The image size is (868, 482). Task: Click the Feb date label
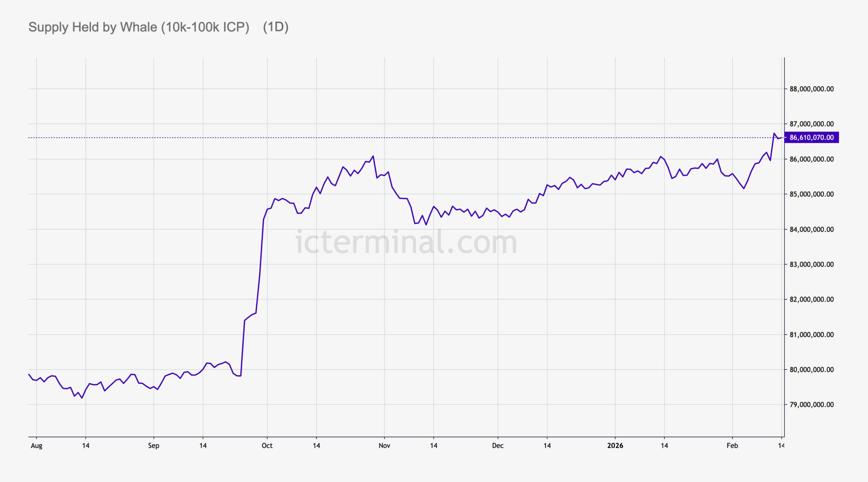tap(732, 446)
